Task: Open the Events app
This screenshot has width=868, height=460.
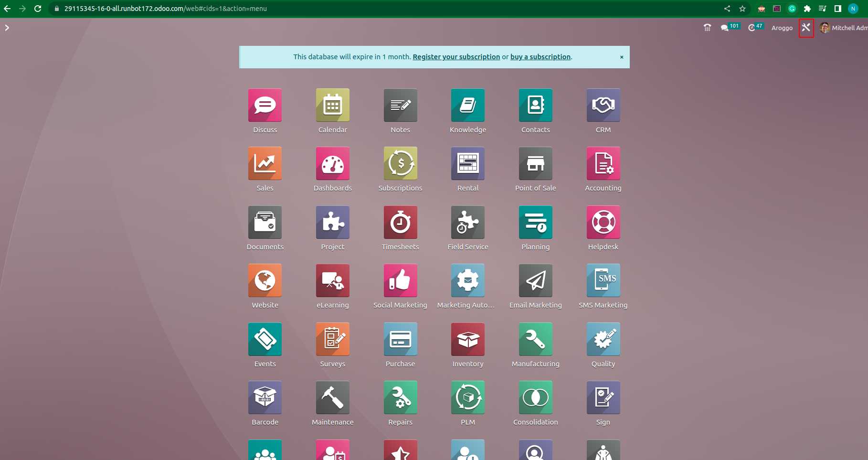Action: point(265,339)
